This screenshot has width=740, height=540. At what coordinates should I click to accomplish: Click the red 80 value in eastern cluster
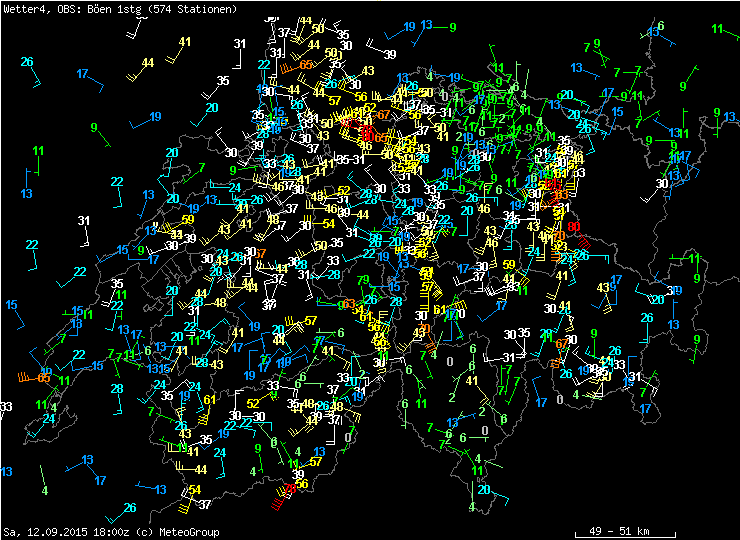(x=573, y=227)
